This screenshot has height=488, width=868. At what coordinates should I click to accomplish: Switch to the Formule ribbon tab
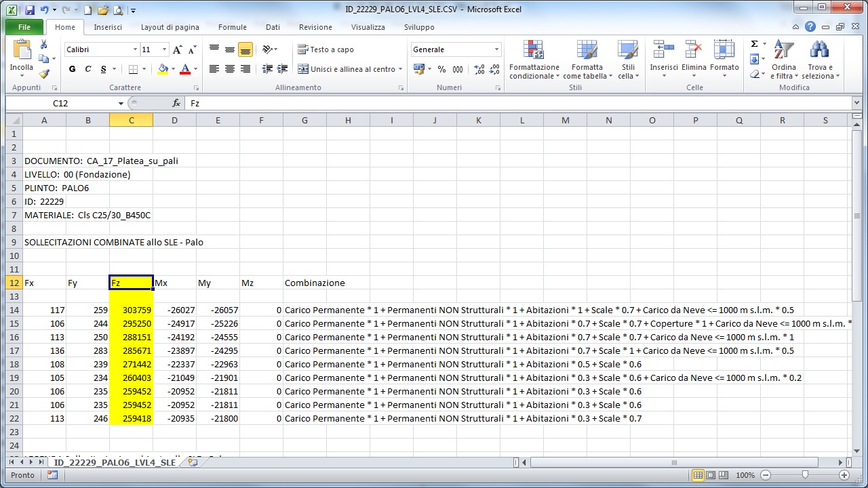[x=232, y=27]
